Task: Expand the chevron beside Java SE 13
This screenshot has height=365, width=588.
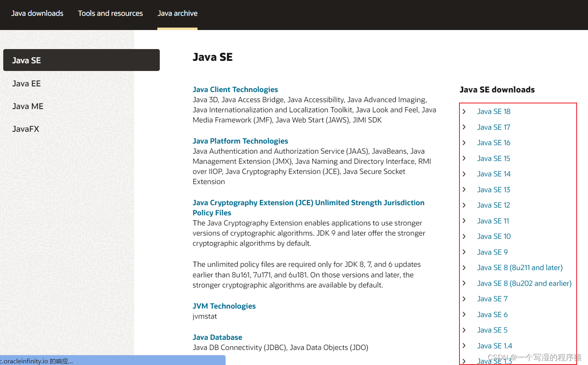Action: coord(464,189)
